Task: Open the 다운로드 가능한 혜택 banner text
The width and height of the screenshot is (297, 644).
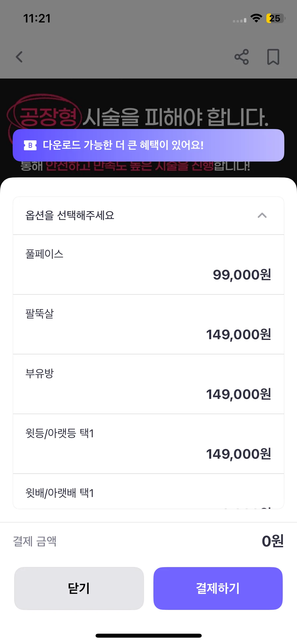Action: (x=123, y=145)
